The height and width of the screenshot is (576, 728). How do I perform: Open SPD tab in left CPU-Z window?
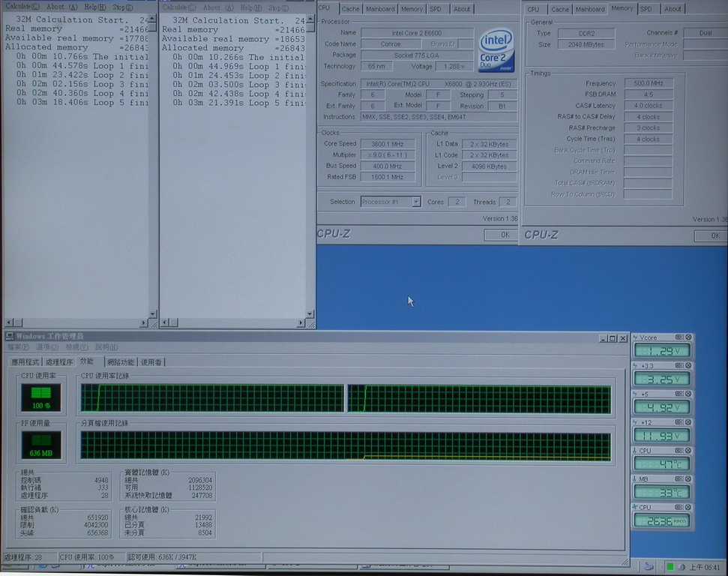(x=435, y=9)
